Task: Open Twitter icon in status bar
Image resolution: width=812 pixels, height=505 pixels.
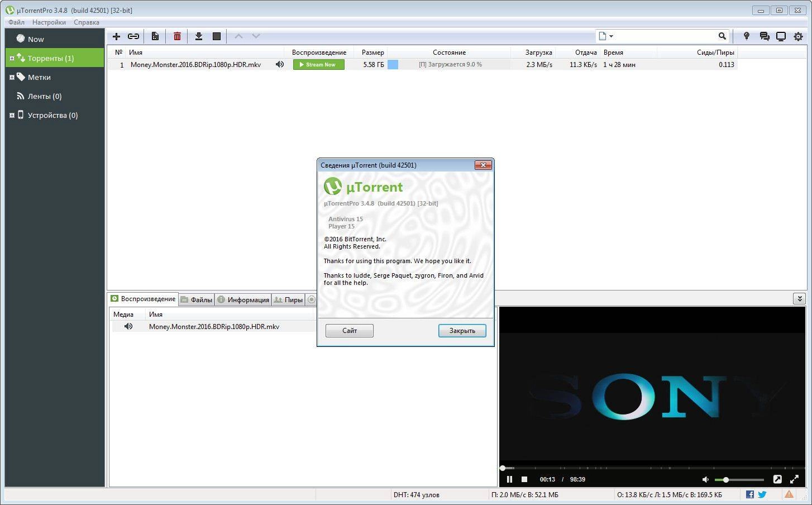Action: coord(762,494)
